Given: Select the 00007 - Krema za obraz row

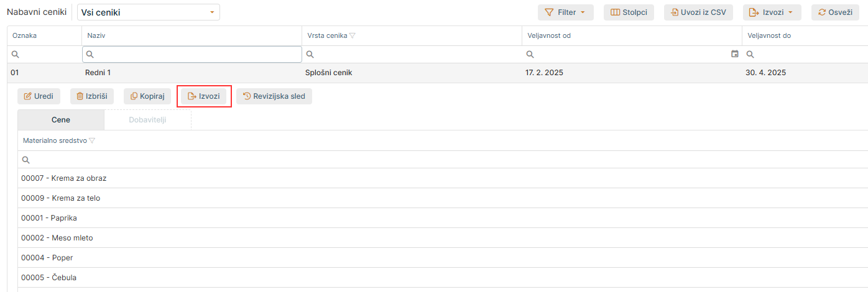Looking at the screenshot, I should pyautogui.click(x=64, y=178).
